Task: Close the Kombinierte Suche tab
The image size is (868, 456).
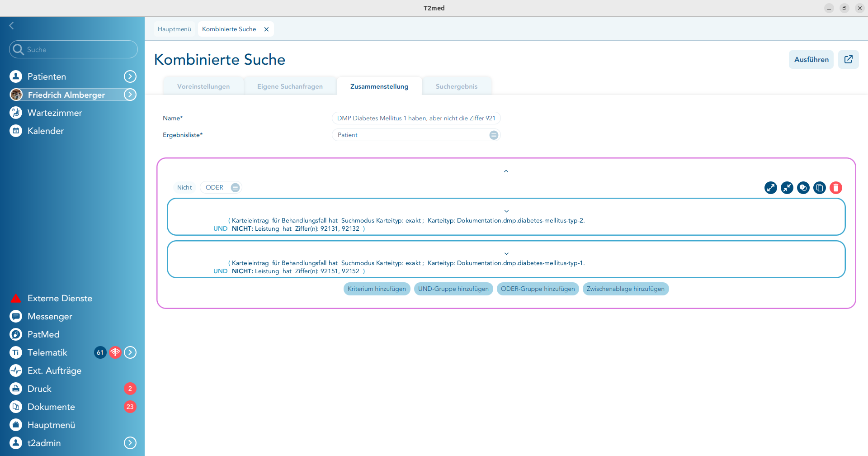Action: (x=266, y=29)
